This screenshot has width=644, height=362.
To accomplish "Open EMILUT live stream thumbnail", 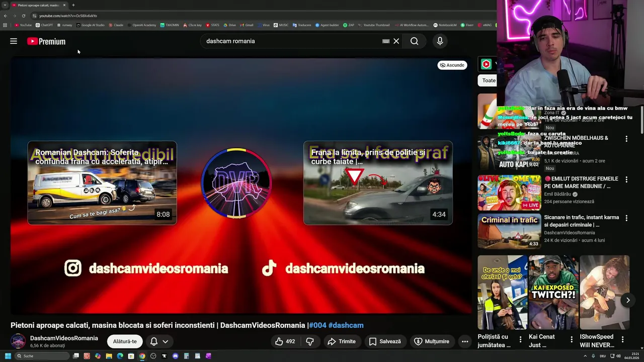I will [509, 193].
